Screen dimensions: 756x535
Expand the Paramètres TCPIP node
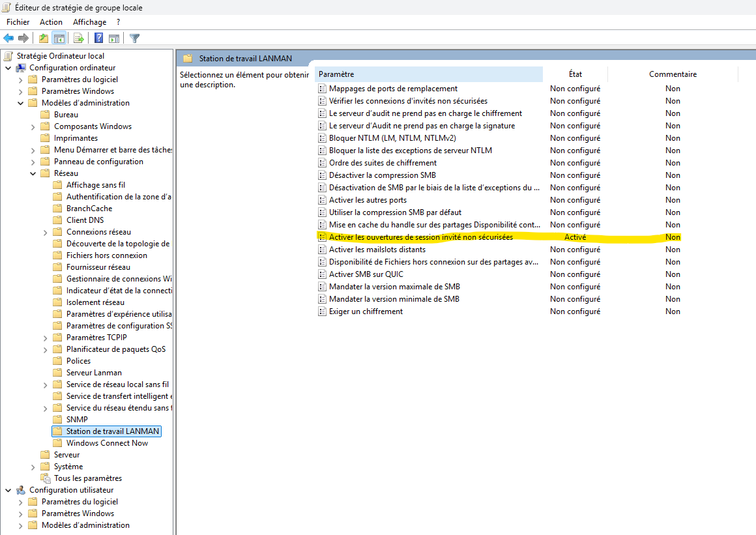point(46,338)
